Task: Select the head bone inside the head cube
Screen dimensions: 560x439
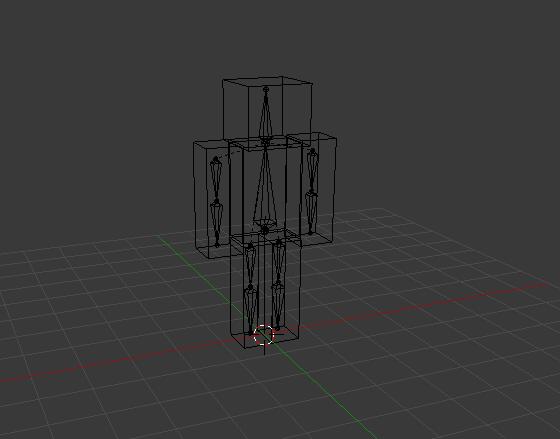Action: tap(266, 114)
